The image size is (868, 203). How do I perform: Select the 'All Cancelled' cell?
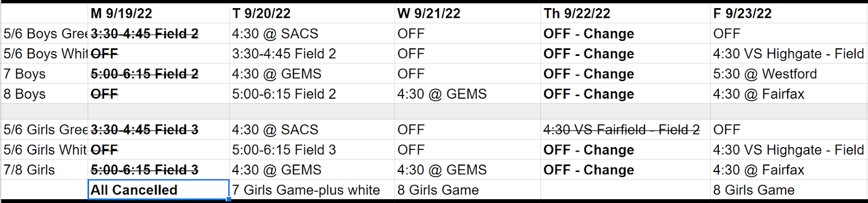point(158,190)
